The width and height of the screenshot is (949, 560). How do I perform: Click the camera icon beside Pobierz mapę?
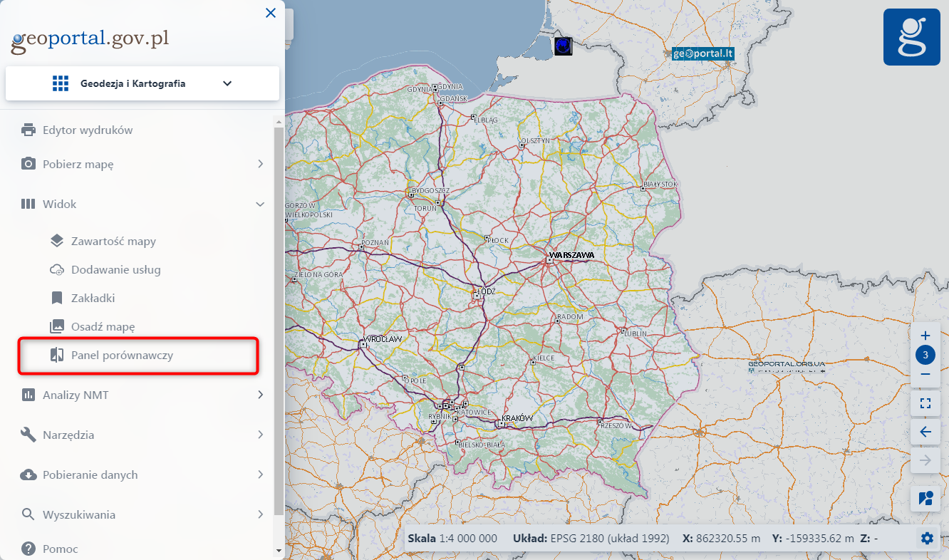(28, 165)
